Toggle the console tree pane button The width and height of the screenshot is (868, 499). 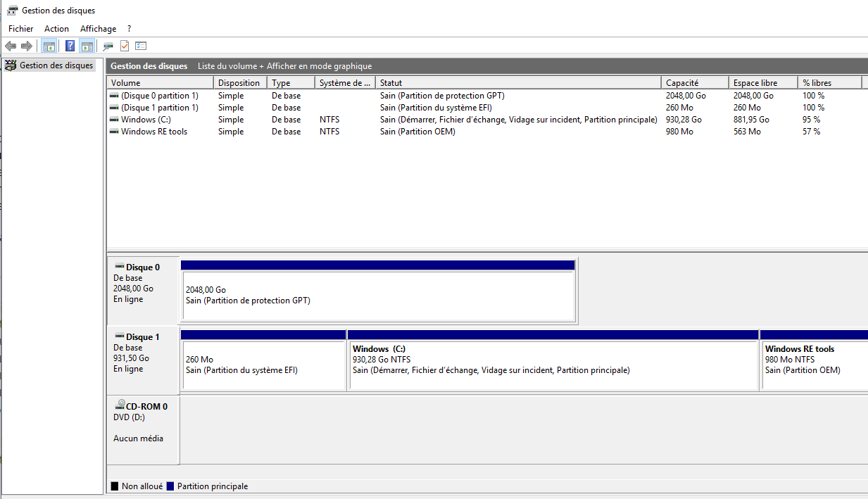(49, 46)
